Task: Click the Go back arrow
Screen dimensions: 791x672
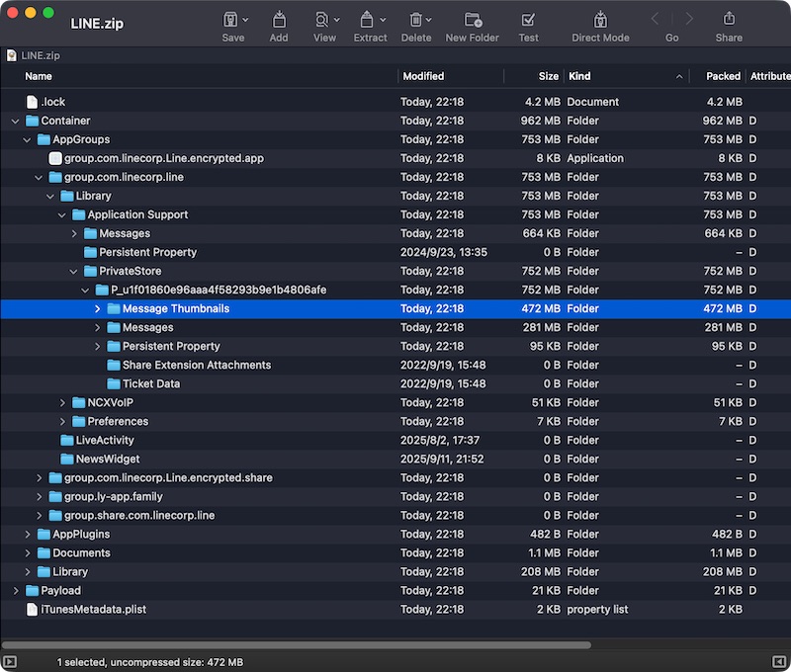Action: [656, 19]
